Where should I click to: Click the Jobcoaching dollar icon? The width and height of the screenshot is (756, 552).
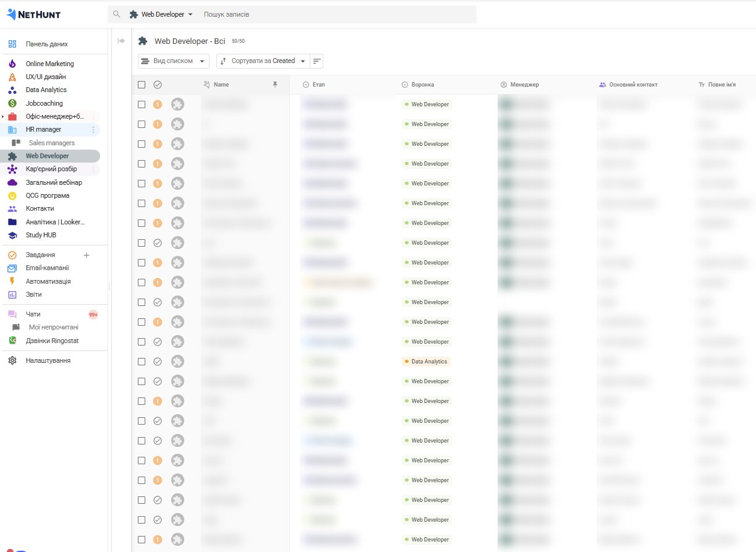(x=12, y=103)
